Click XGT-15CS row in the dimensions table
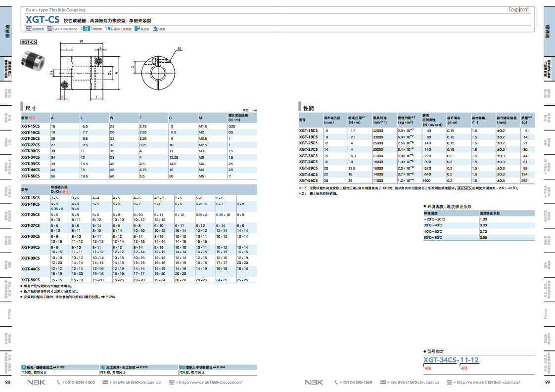The height and width of the screenshot is (392, 555). coord(139,127)
